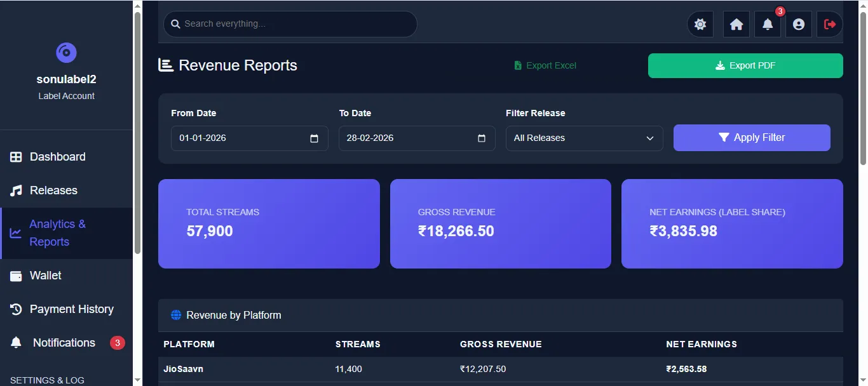This screenshot has width=868, height=386.
Task: Click the JioSaavn platform row
Action: coord(501,369)
